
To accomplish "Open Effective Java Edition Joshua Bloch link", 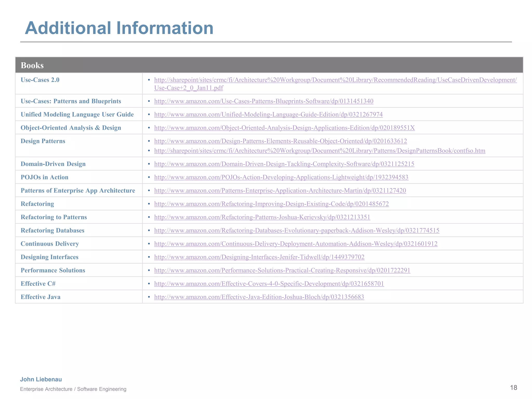I will click(x=259, y=297).
